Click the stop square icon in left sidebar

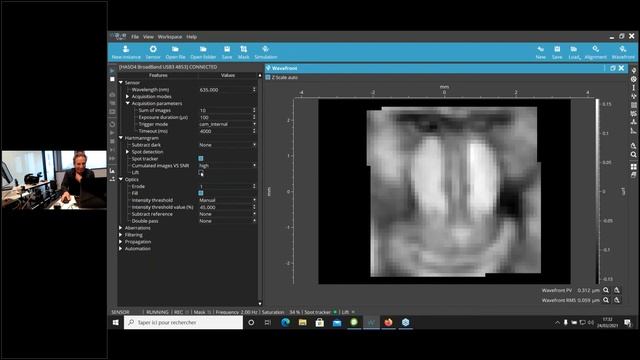pyautogui.click(x=113, y=79)
